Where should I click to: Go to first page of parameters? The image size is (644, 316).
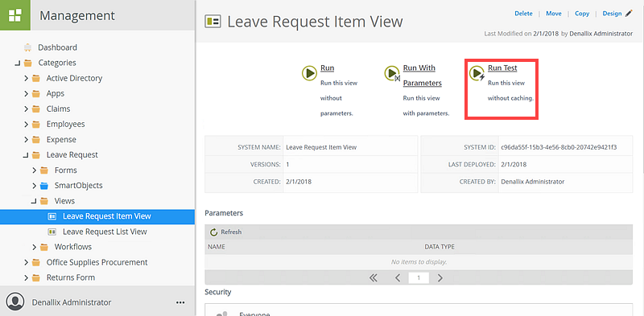click(x=373, y=278)
